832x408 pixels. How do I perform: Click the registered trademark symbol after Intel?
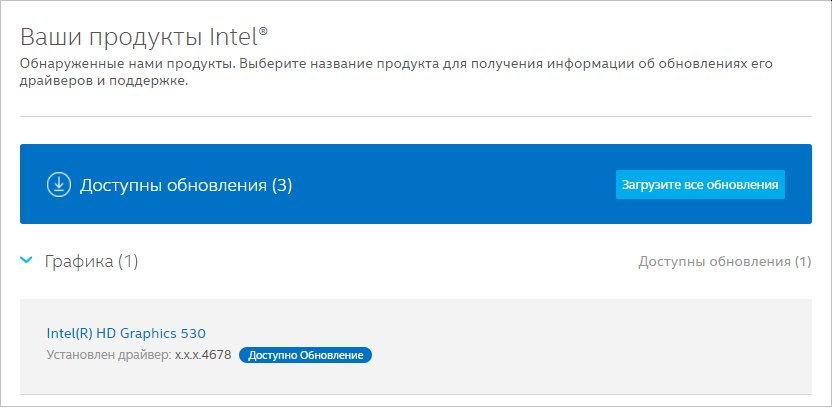tap(263, 31)
